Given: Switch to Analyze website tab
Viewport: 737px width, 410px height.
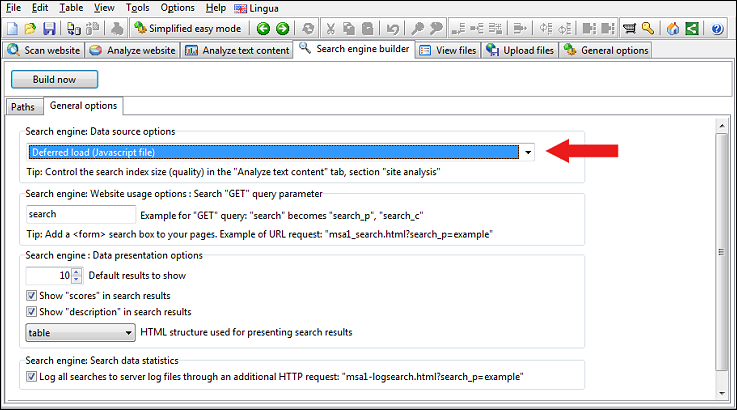Looking at the screenshot, I should click(132, 50).
